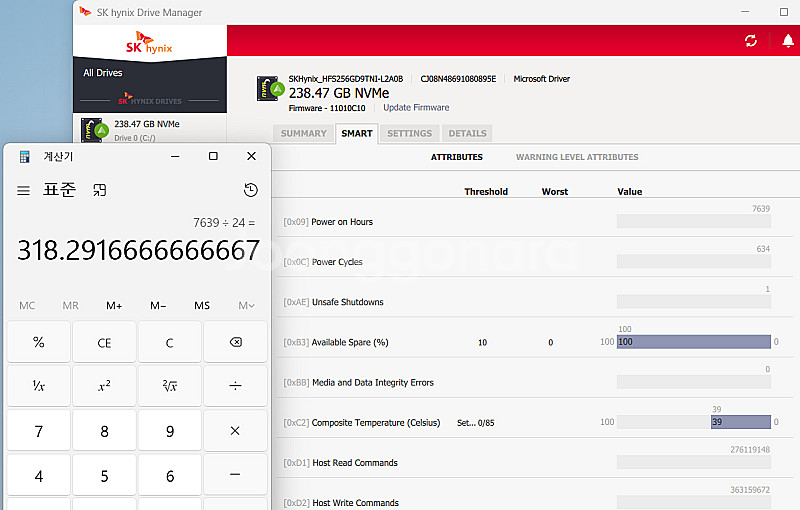Click the serial number CJ08N48691080895E
The width and height of the screenshot is (800, 510).
[458, 79]
